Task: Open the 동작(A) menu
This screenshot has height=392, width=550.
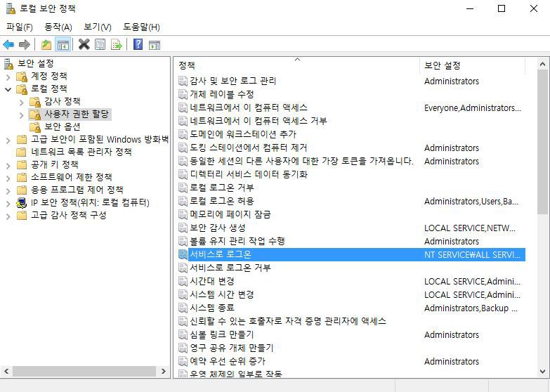Action: [x=58, y=27]
